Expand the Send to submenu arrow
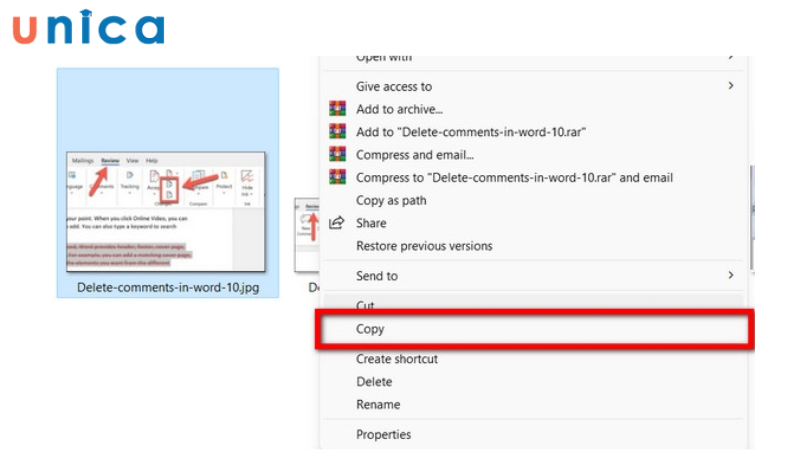The width and height of the screenshot is (800, 450). pyautogui.click(x=731, y=276)
